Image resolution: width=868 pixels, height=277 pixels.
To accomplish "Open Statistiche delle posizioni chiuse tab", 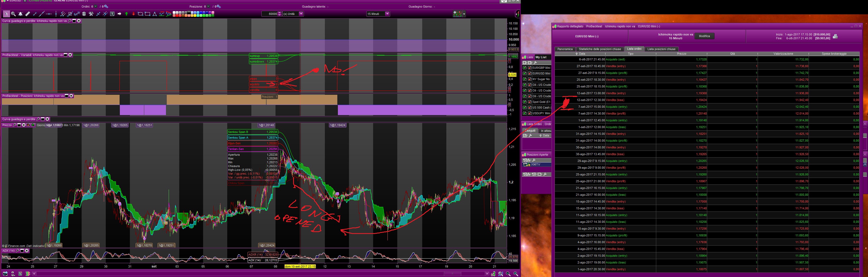I will [600, 49].
